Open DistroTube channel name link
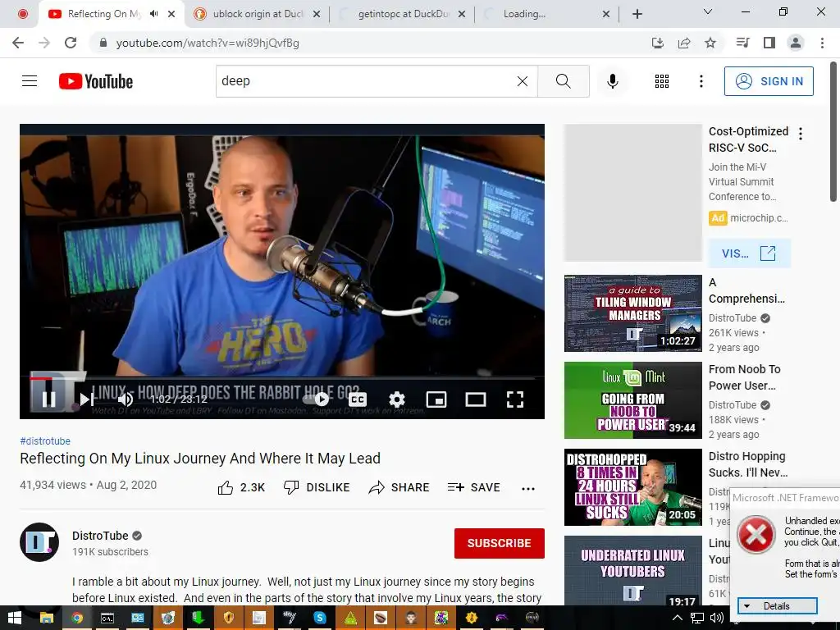Viewport: 840px width, 630px height. [x=100, y=536]
